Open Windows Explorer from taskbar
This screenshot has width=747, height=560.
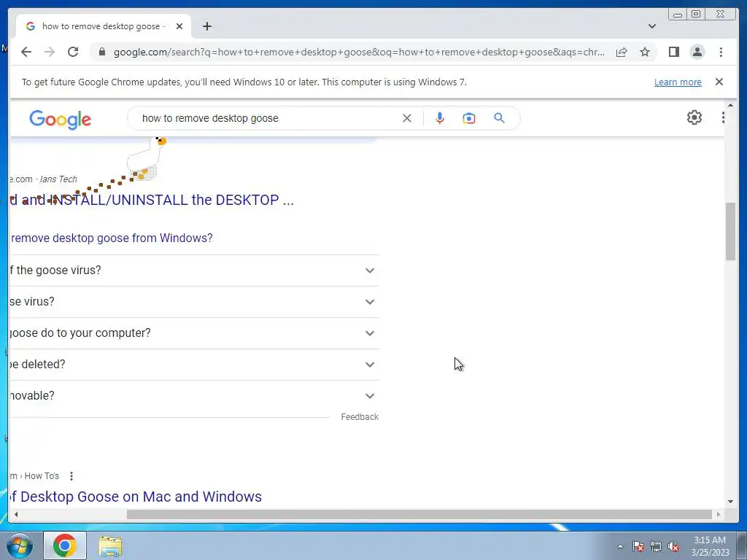point(110,546)
